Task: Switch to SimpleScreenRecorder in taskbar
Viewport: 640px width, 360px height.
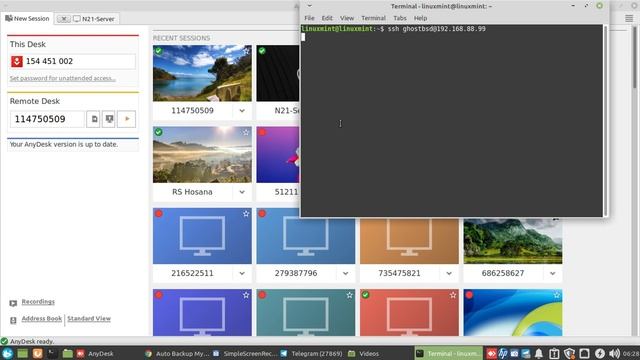Action: point(245,353)
